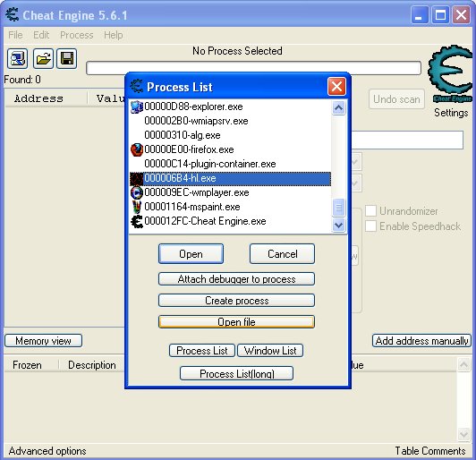The width and height of the screenshot is (476, 460).
Task: Click the scan value input field
Action: pos(407,140)
